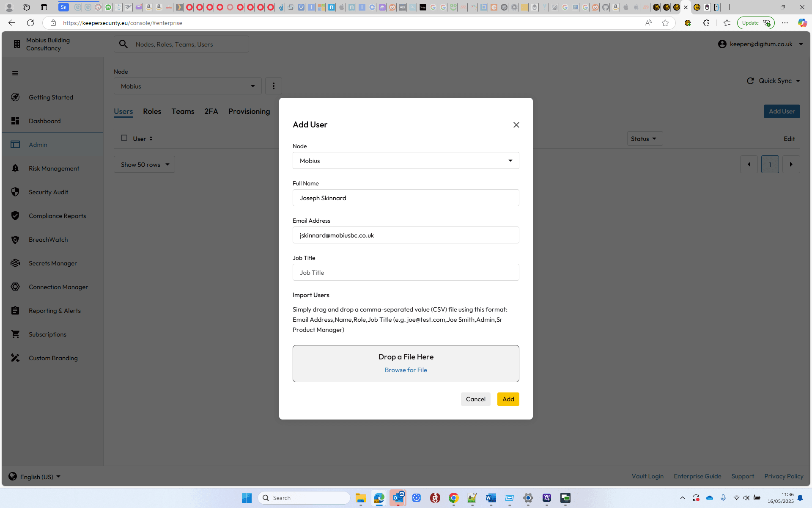Go to previous page arrow
The height and width of the screenshot is (508, 812).
click(x=749, y=164)
